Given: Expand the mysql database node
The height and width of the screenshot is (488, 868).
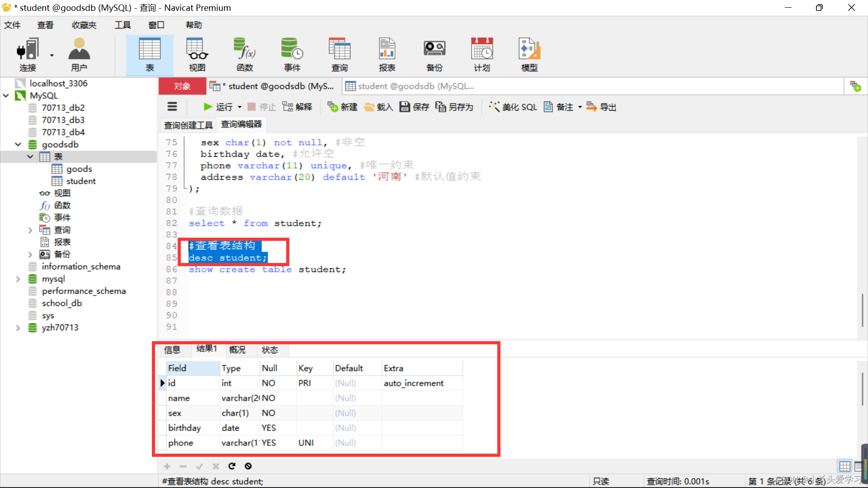Looking at the screenshot, I should coord(18,279).
